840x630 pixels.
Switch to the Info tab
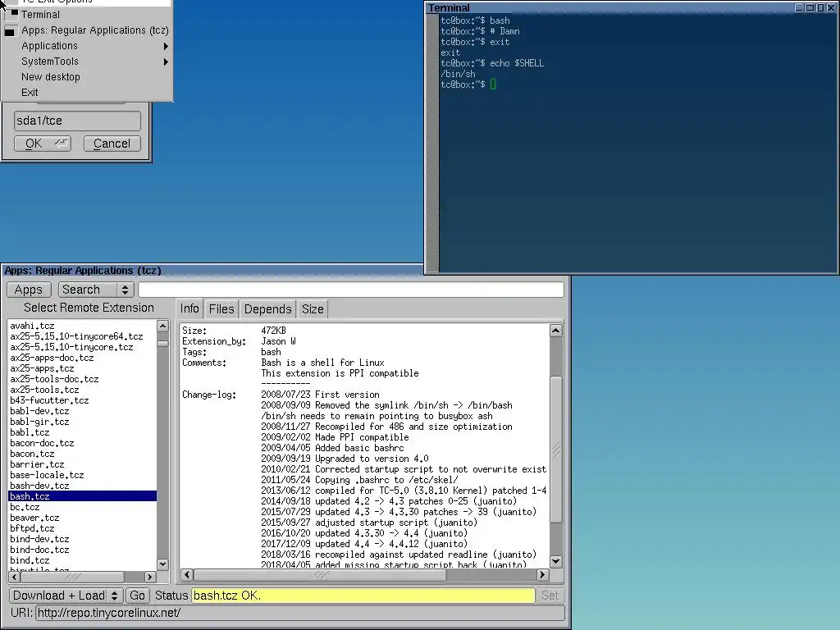pos(189,308)
